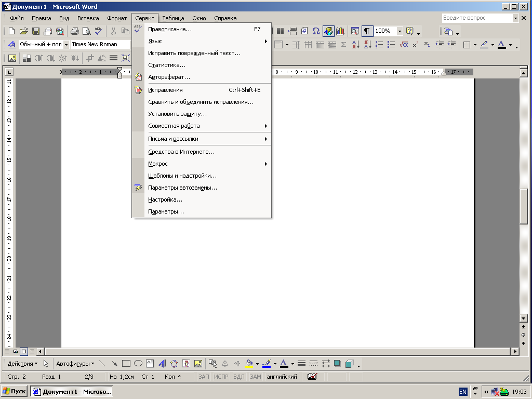The height and width of the screenshot is (399, 532).
Task: Expand Совместная работа submenu
Action: pos(202,126)
